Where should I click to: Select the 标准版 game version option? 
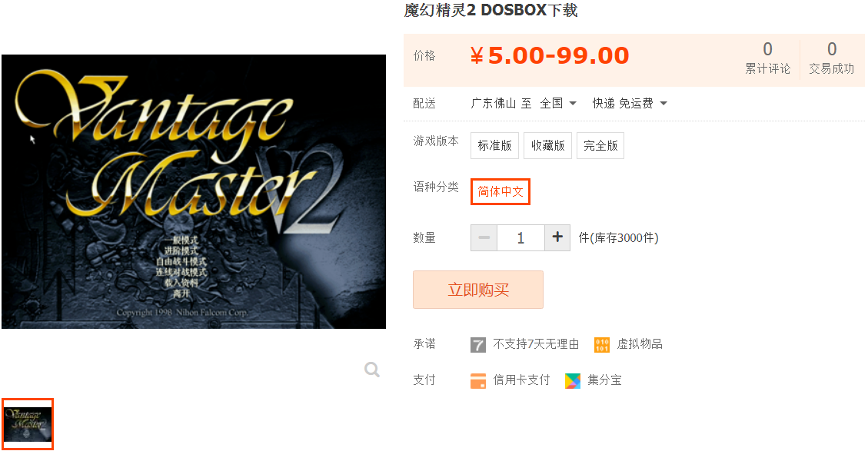[494, 145]
